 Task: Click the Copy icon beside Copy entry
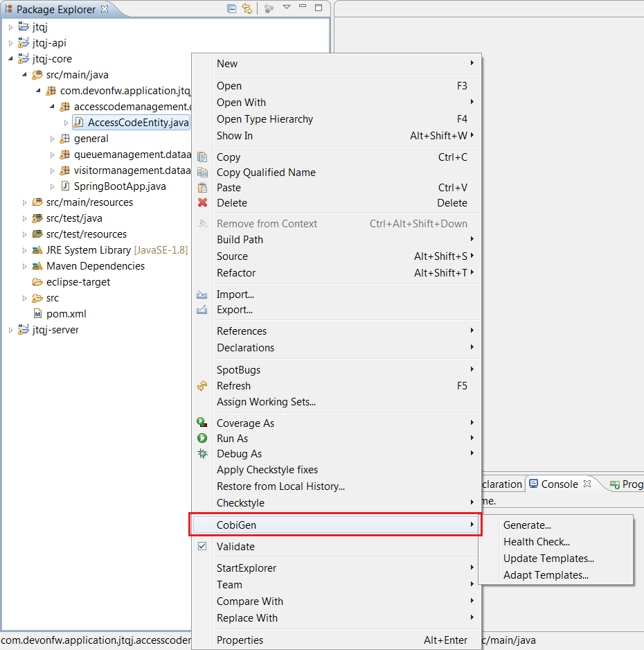(x=203, y=157)
